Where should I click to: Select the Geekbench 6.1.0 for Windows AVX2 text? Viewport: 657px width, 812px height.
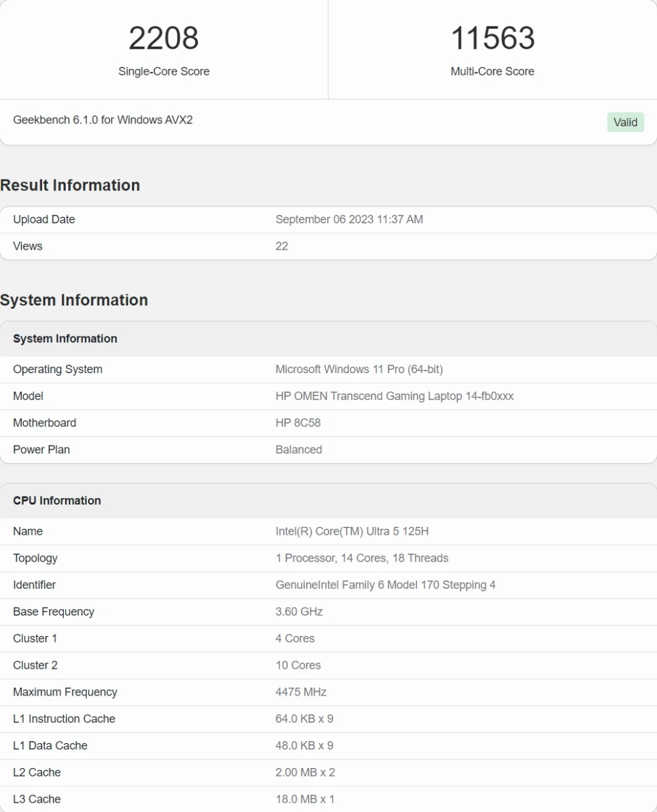(102, 120)
